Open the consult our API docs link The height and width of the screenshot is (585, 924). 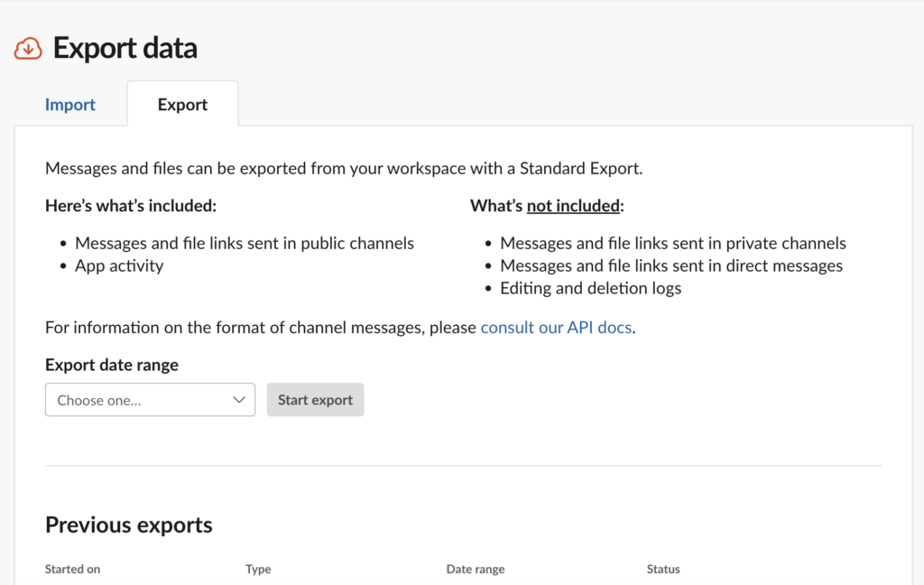pos(556,328)
